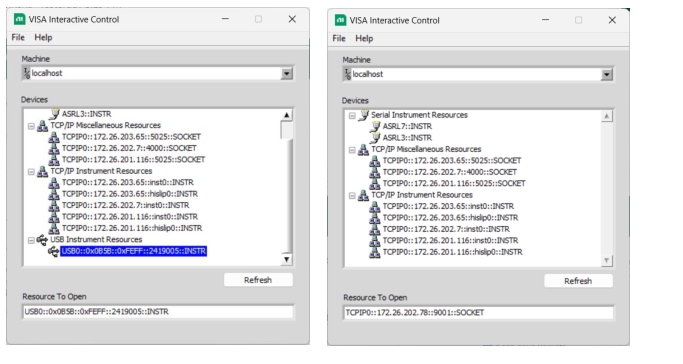Select TCPIP0::172.26.203.65::hislip0::INSTR in left window
This screenshot has height=364, width=683.
[130, 194]
